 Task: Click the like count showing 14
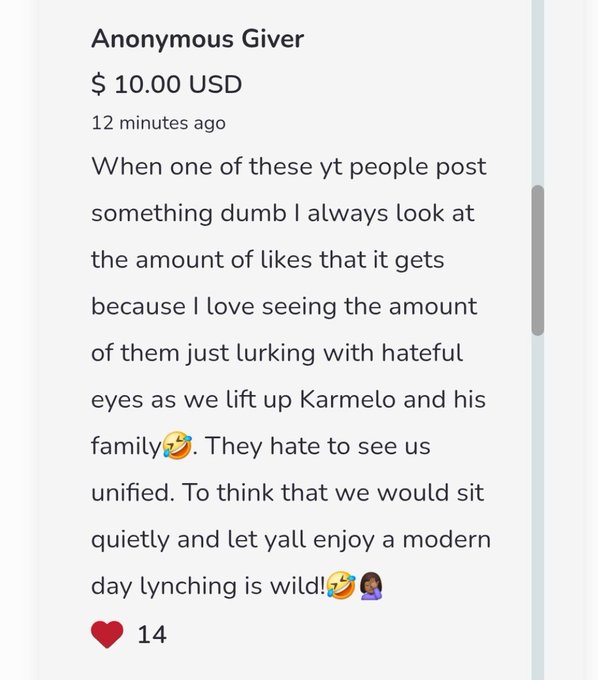click(152, 634)
